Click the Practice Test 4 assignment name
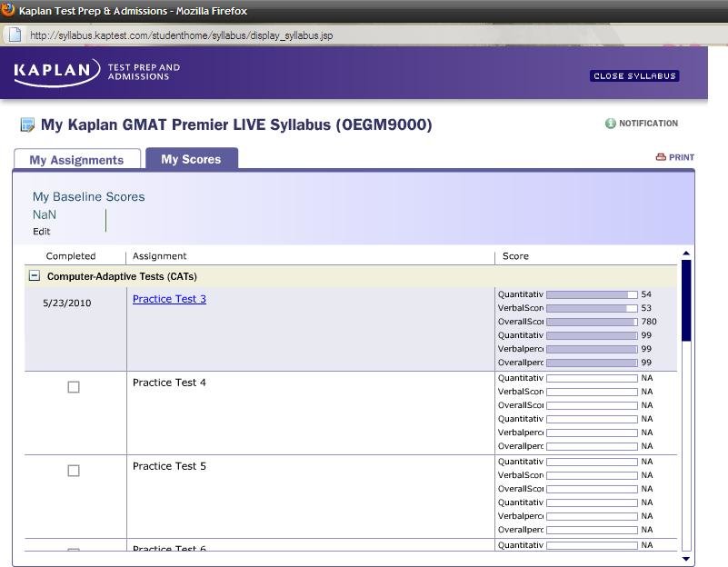The height and width of the screenshot is (567, 728). coord(169,383)
